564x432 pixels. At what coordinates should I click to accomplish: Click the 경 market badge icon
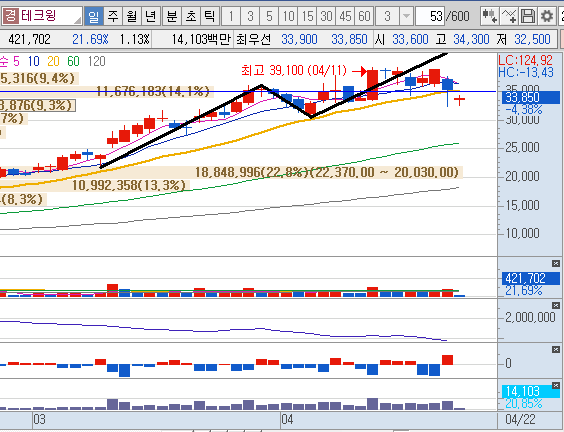click(x=11, y=16)
